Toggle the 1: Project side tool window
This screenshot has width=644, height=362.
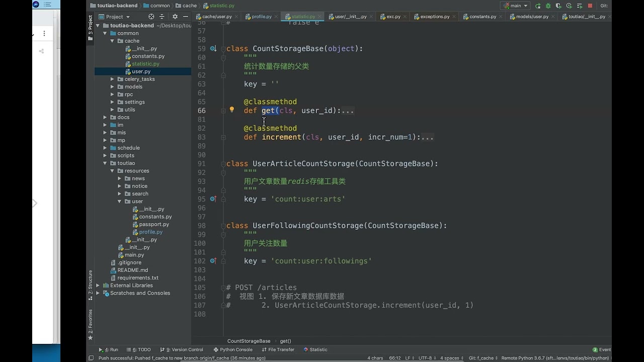point(91,25)
